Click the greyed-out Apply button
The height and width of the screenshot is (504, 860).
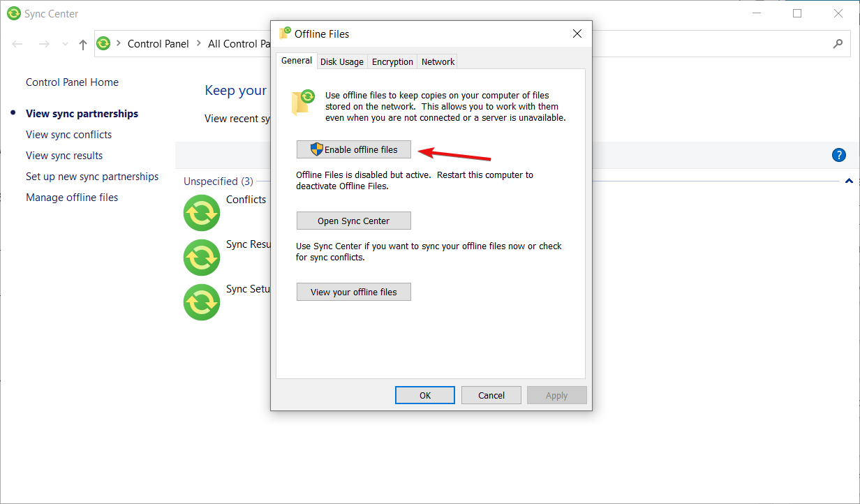[557, 395]
